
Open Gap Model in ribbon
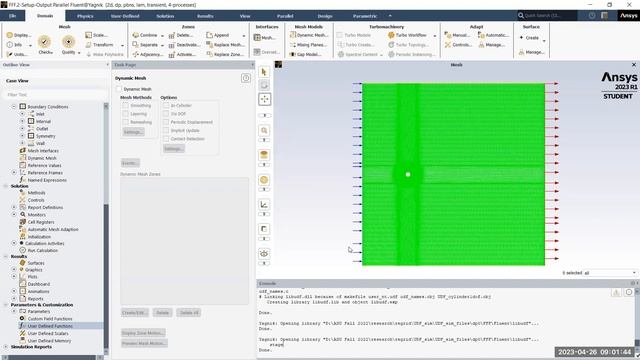(x=305, y=54)
